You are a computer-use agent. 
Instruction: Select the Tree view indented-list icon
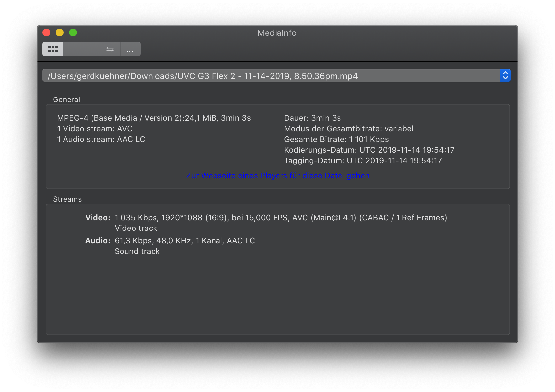[x=72, y=49]
